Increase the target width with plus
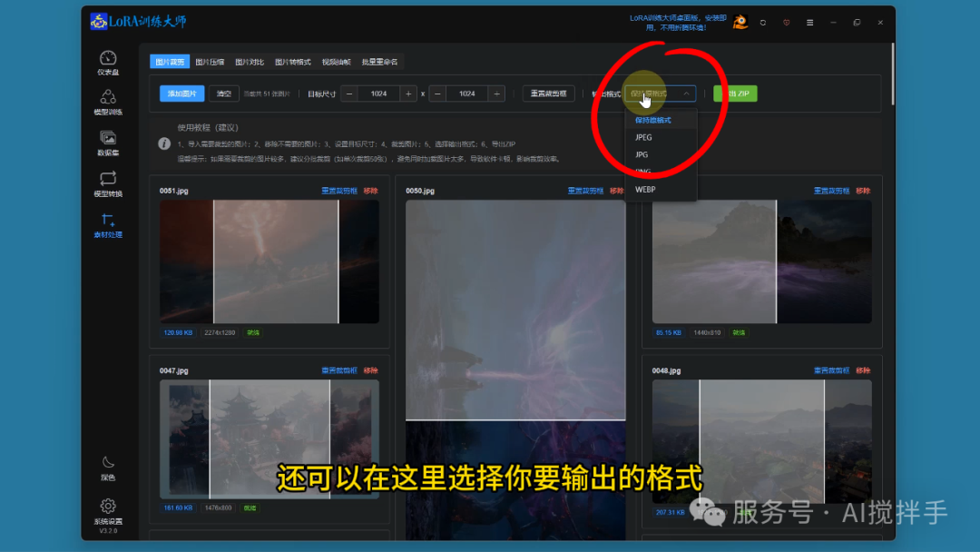 (408, 94)
